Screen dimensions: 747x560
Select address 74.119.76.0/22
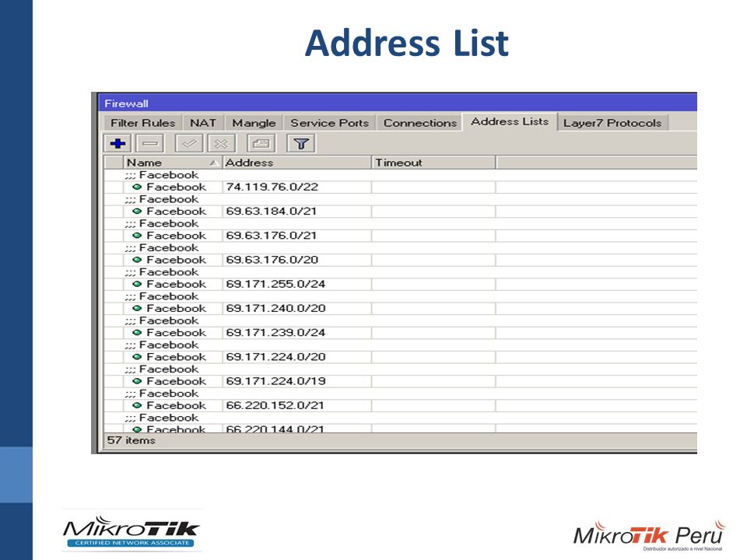[272, 187]
